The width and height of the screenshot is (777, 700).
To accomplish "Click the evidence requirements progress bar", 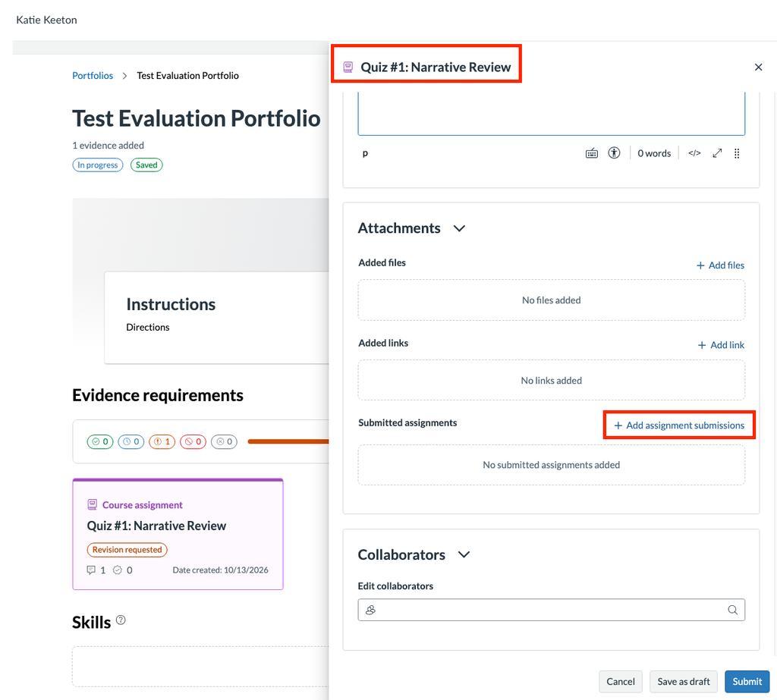I will [288, 441].
